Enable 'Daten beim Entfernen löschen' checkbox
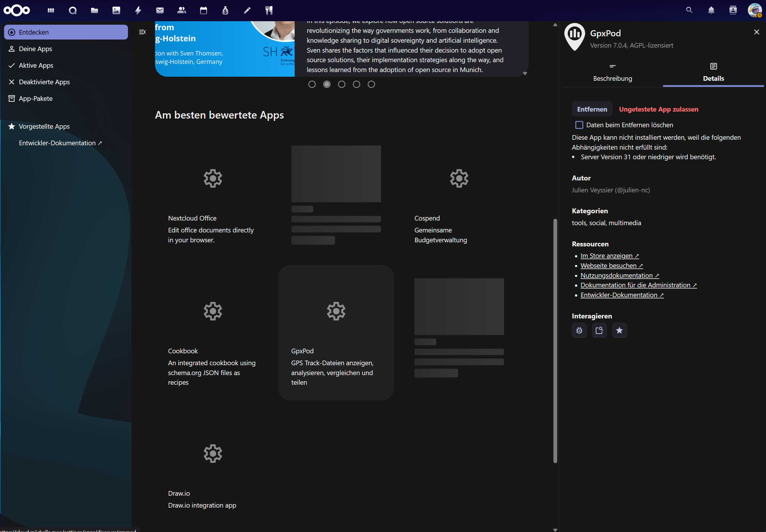Image resolution: width=766 pixels, height=532 pixels. point(579,125)
